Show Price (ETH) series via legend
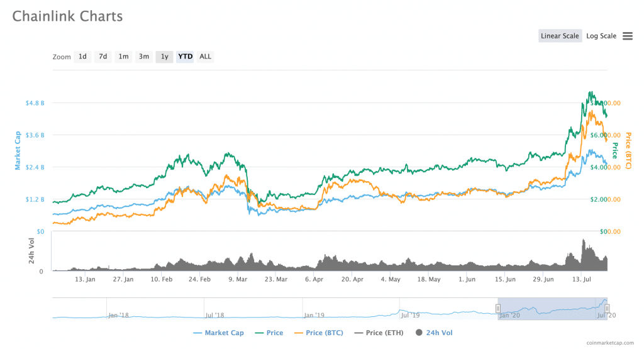Screen dimensions: 644x349 pos(380,333)
